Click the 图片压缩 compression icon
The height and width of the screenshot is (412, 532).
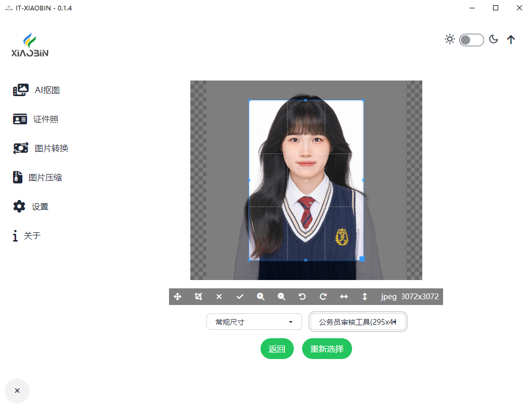(18, 177)
